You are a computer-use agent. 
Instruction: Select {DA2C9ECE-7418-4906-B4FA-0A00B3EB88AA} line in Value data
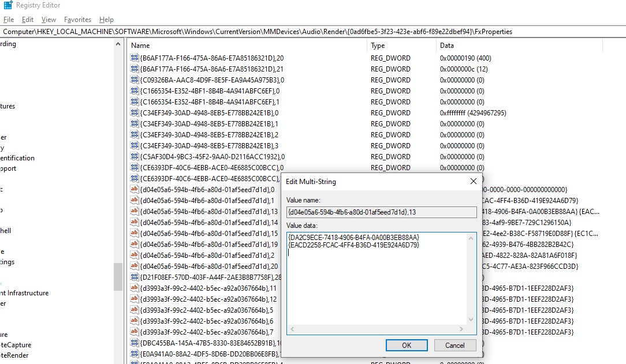tap(354, 237)
